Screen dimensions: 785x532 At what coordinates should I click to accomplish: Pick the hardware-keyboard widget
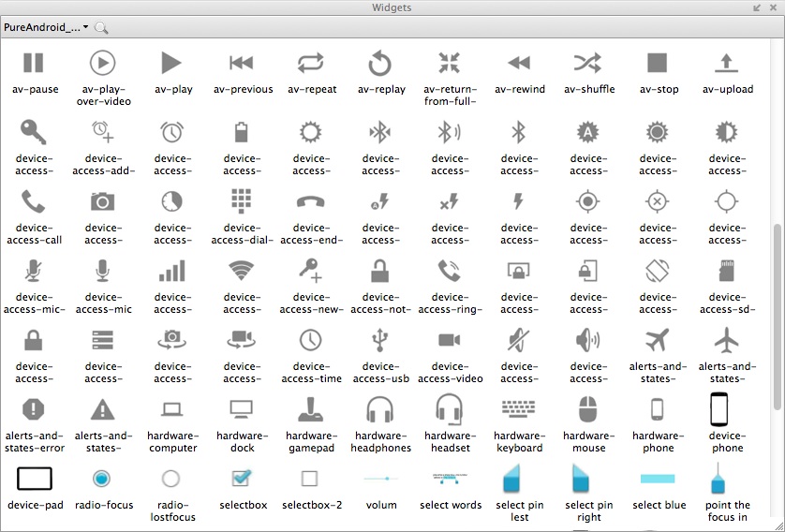519,409
